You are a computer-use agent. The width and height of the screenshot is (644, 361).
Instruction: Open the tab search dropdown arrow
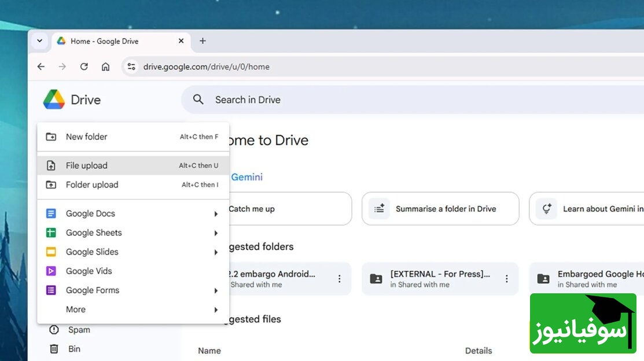pyautogui.click(x=39, y=41)
